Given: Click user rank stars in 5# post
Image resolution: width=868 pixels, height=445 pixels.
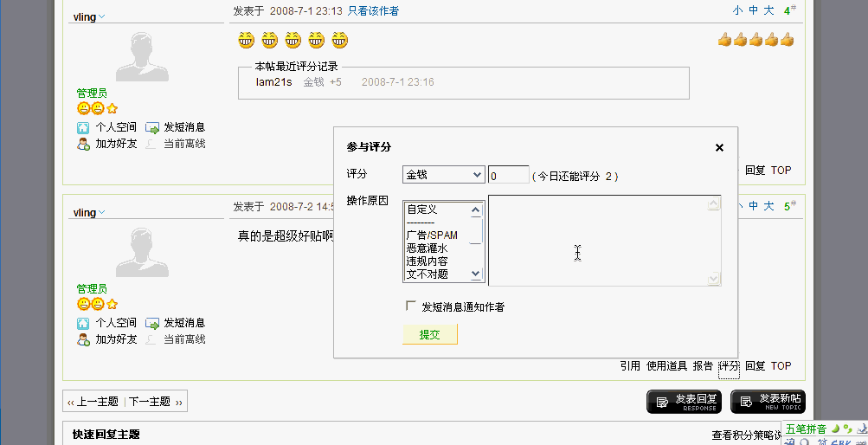Looking at the screenshot, I should coord(98,304).
